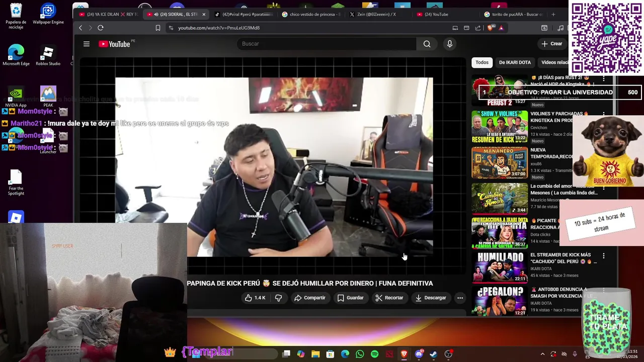This screenshot has height=362, width=644.
Task: Switch to the TikTok #viral #perú tab
Action: 244,14
